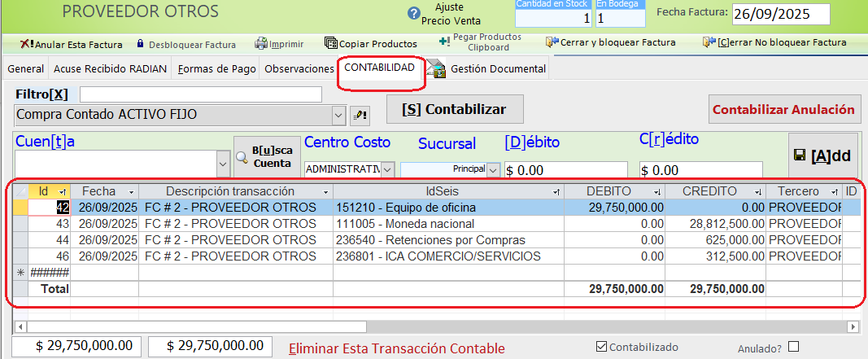Open the Cuenta account dropdown
Image resolution: width=868 pixels, height=359 pixels.
[223, 164]
